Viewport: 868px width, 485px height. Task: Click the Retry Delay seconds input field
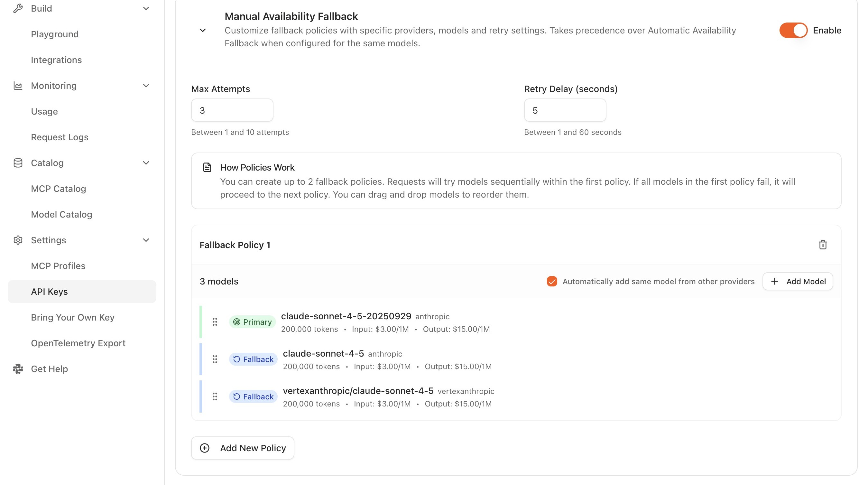pyautogui.click(x=565, y=110)
